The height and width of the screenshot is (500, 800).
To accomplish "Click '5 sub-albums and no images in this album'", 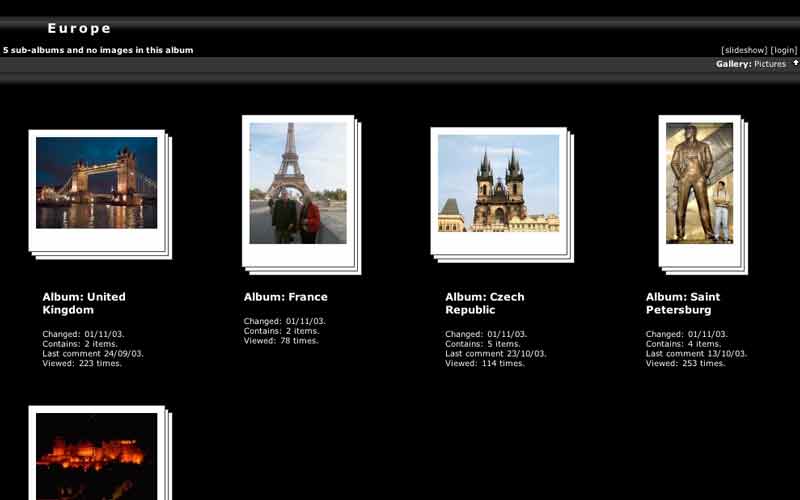I will pos(98,50).
